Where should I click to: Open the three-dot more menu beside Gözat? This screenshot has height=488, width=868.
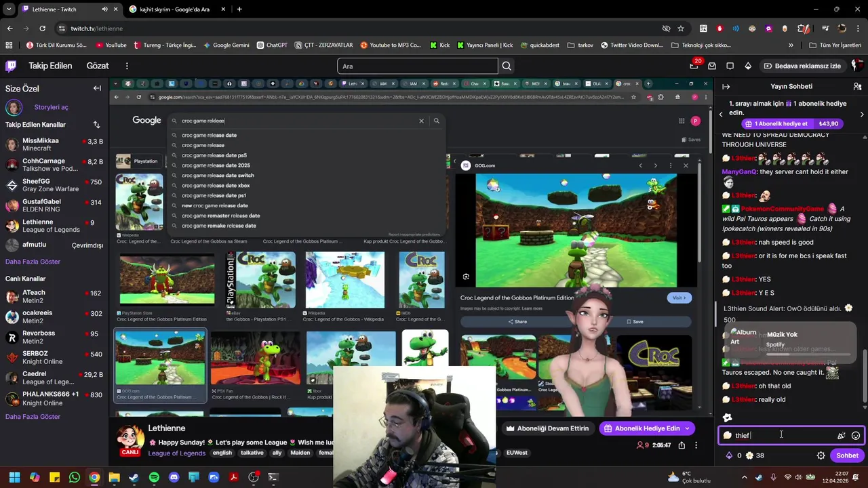(x=127, y=66)
